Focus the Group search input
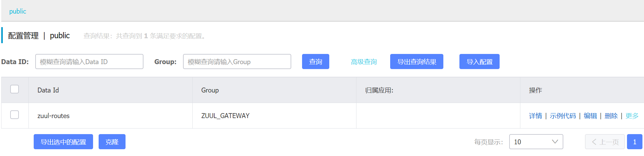Viewport: 644px width, 156px height. click(x=237, y=62)
